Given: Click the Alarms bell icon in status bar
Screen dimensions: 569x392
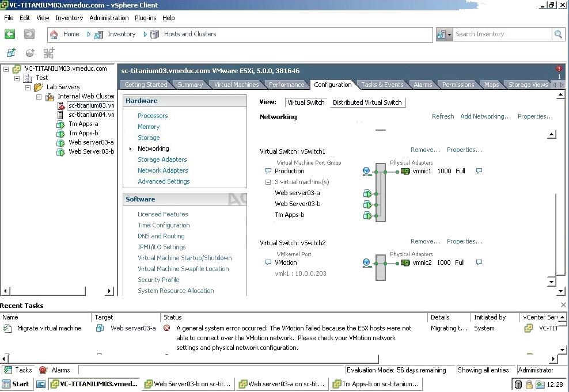Looking at the screenshot, I should pyautogui.click(x=43, y=370).
